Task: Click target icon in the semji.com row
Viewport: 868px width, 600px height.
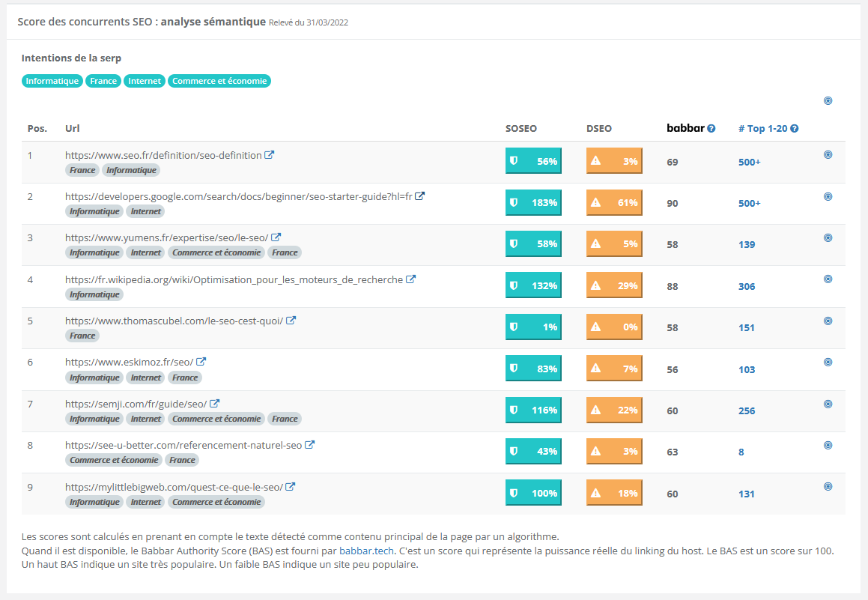Action: (x=828, y=404)
